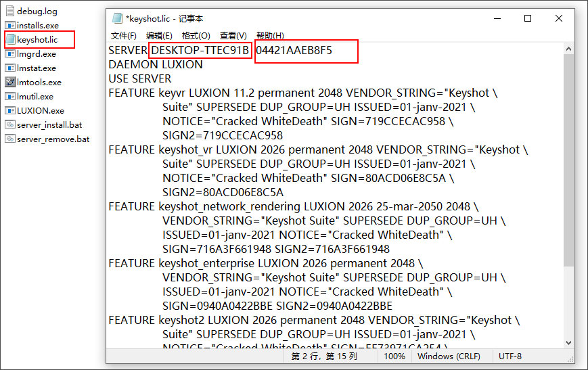Click the UTF-8 encoding status entry
This screenshot has width=588, height=370.
(510, 356)
